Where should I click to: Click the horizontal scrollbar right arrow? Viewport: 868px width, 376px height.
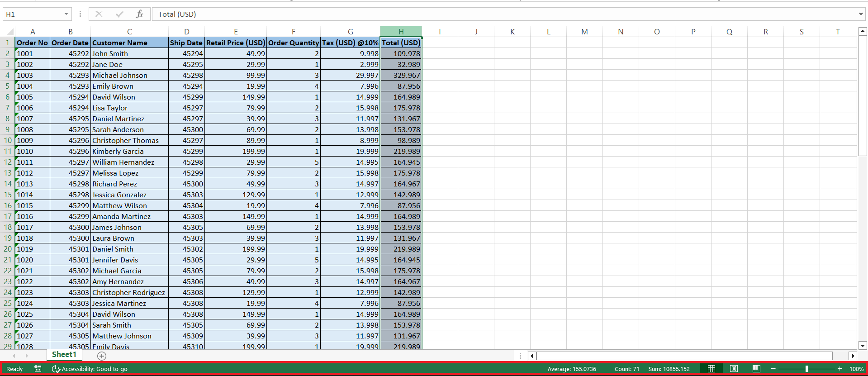(853, 356)
